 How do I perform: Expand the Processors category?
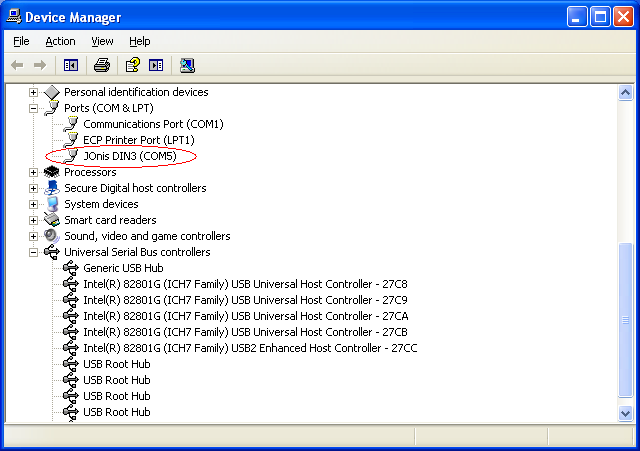(33, 172)
